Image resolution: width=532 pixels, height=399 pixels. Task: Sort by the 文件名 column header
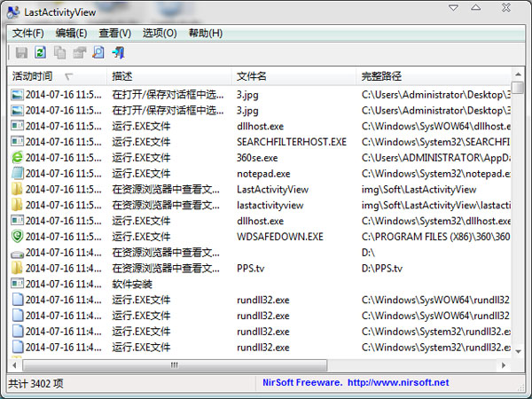point(293,76)
